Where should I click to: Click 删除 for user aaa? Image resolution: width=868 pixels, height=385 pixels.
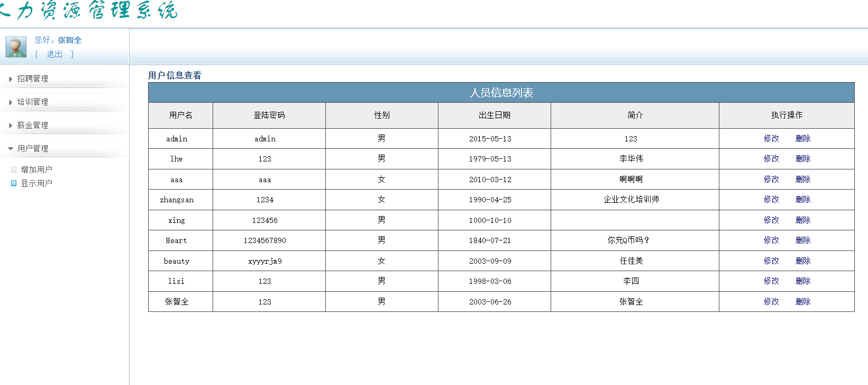[x=803, y=179]
